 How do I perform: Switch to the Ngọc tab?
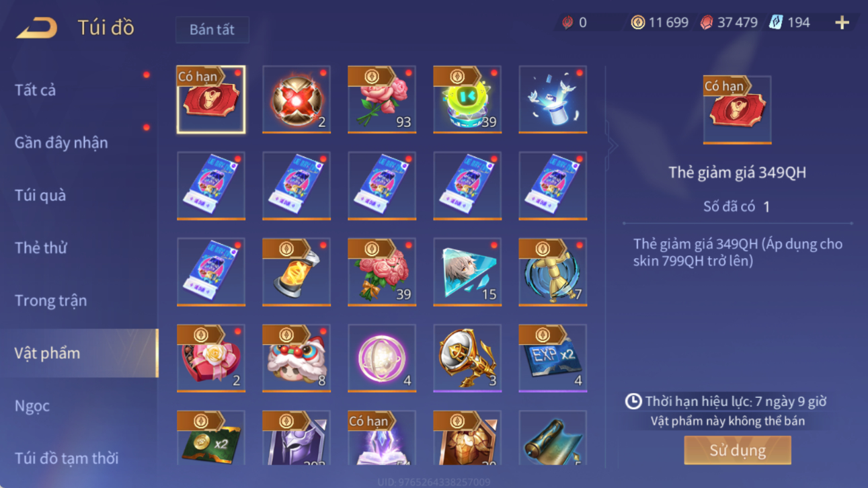(32, 406)
